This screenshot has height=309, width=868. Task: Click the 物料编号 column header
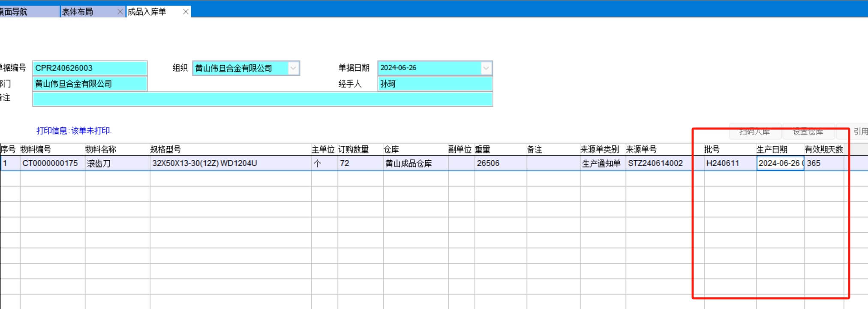coord(36,150)
